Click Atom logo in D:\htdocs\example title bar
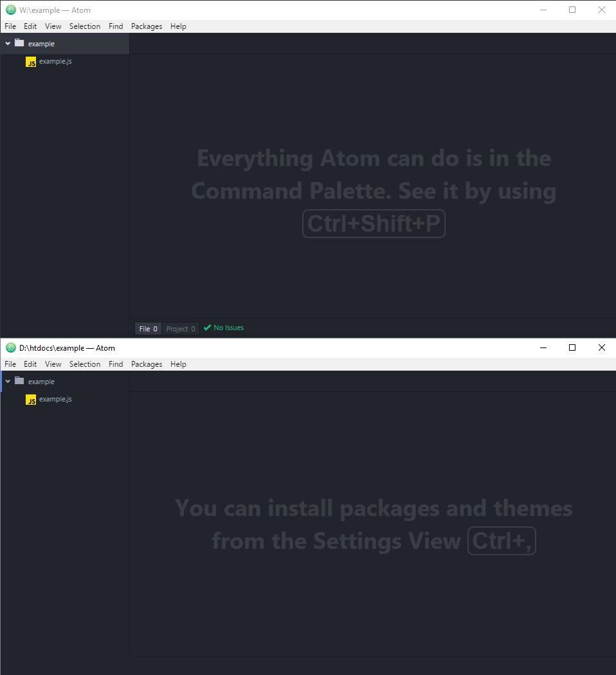616x675 pixels. (11, 348)
